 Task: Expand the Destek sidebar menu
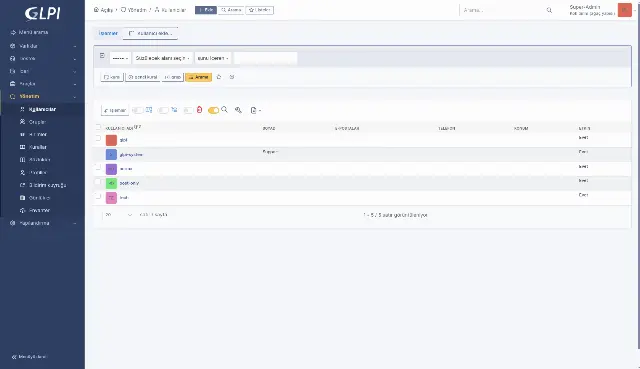(42, 59)
